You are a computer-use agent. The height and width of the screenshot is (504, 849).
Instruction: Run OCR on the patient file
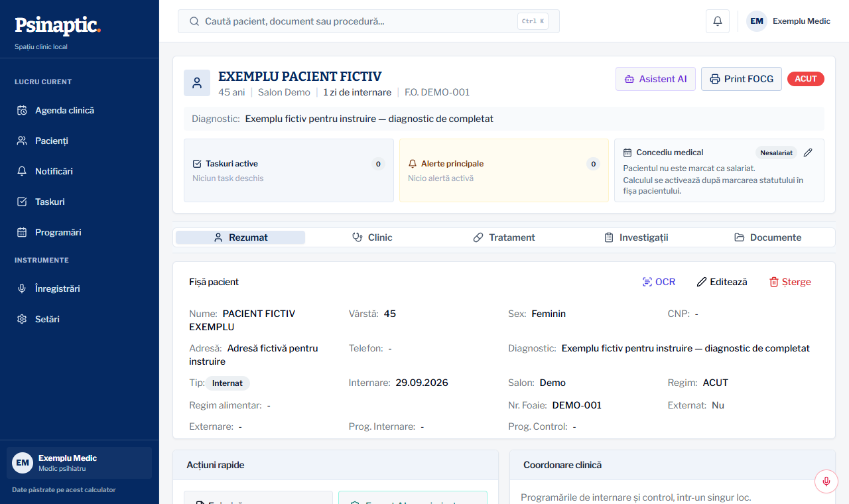tap(659, 282)
